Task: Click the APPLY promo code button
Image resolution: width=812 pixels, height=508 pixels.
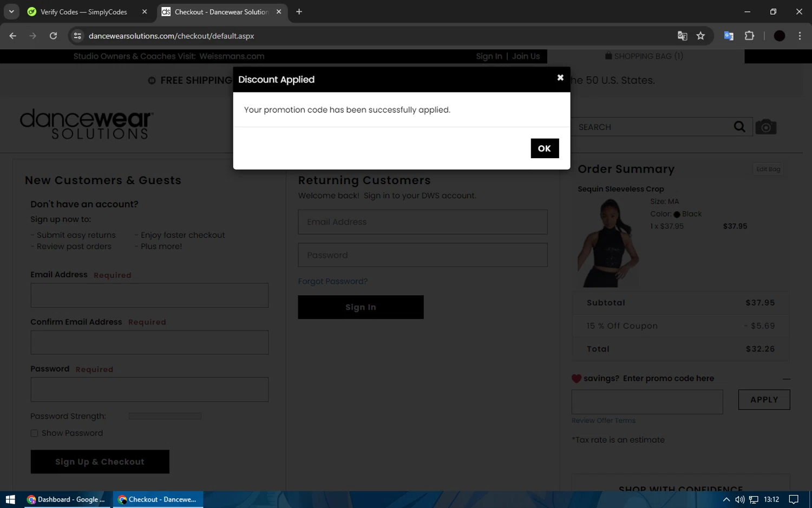Action: point(764,400)
